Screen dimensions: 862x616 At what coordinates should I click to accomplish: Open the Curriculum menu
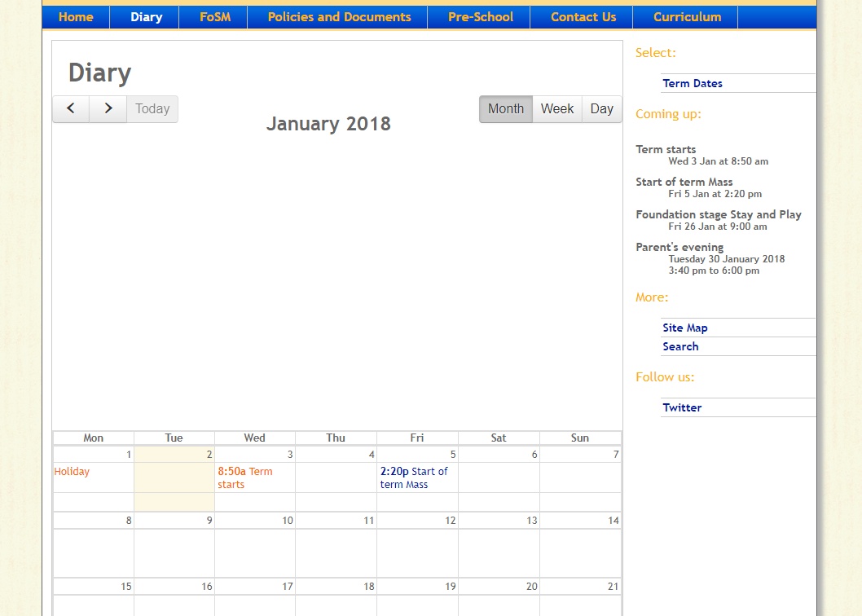[687, 17]
